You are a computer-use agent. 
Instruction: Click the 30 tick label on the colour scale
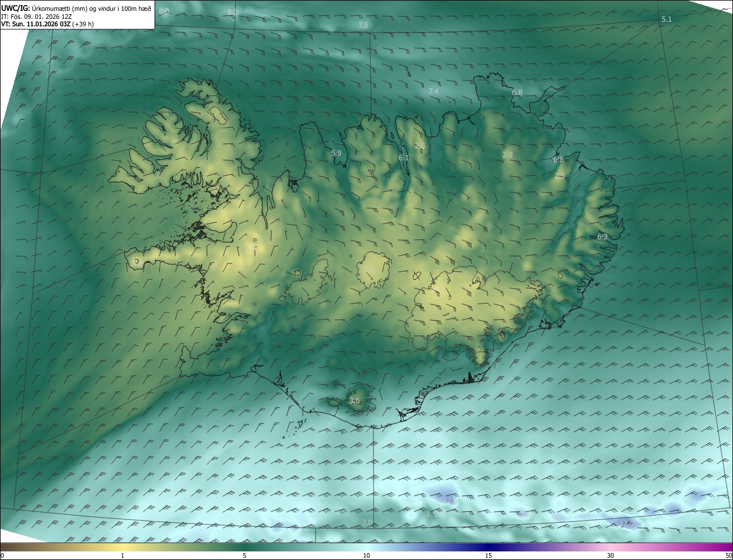(610, 555)
